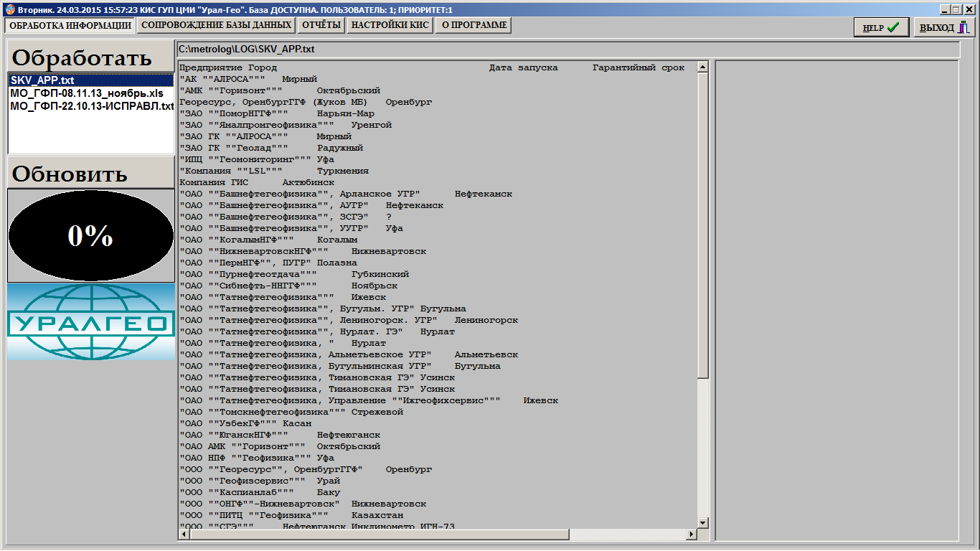Open the О ПРОГРАММЕ menu
The height and width of the screenshot is (551, 980).
pos(474,25)
